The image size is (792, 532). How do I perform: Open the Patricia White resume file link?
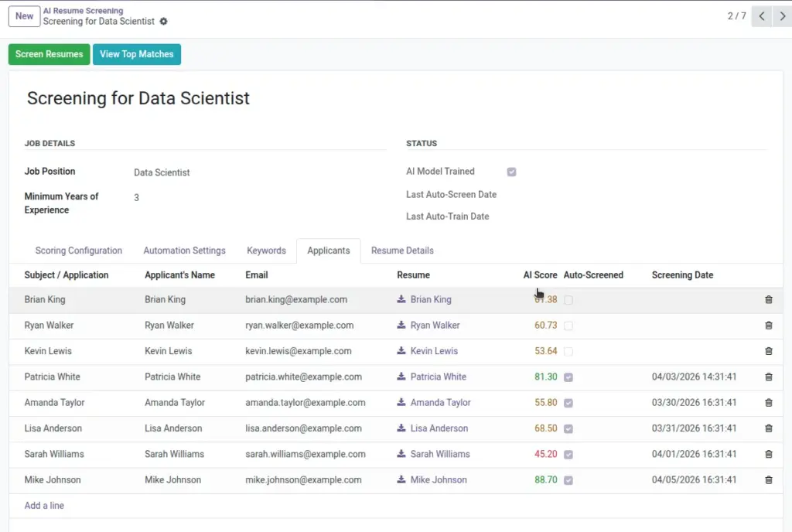pyautogui.click(x=439, y=377)
